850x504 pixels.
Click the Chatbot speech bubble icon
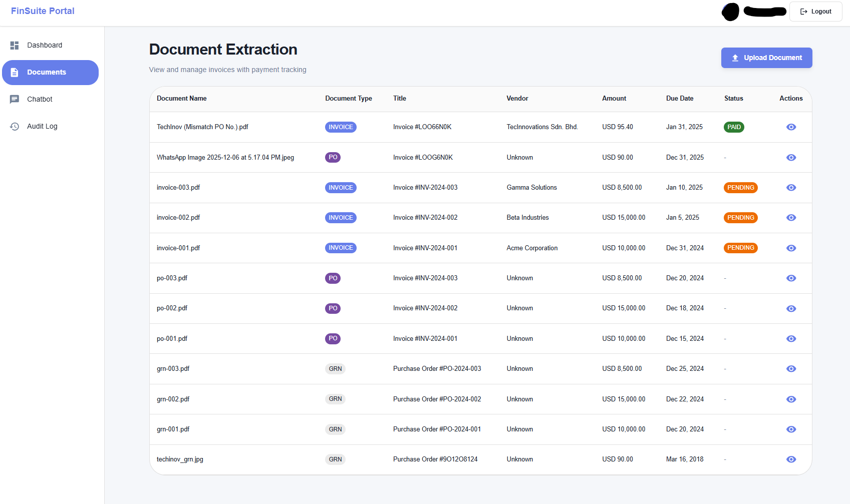click(x=15, y=100)
